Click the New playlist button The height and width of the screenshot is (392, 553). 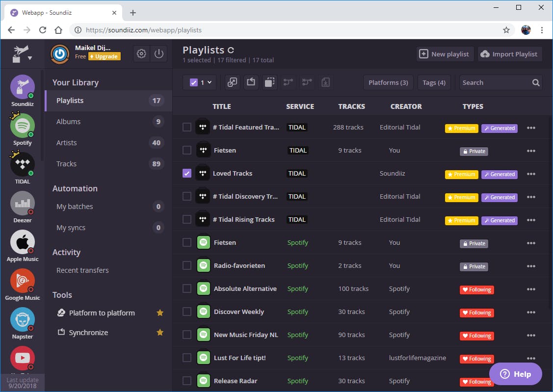444,54
